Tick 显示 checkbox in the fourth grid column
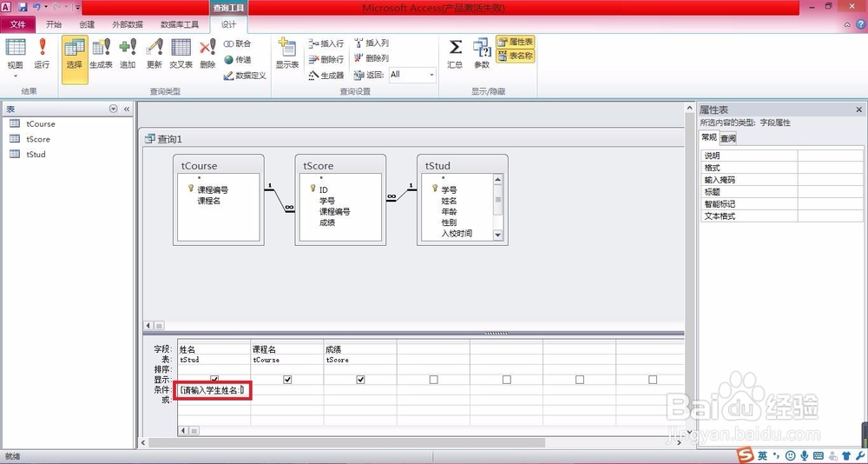 pos(433,380)
